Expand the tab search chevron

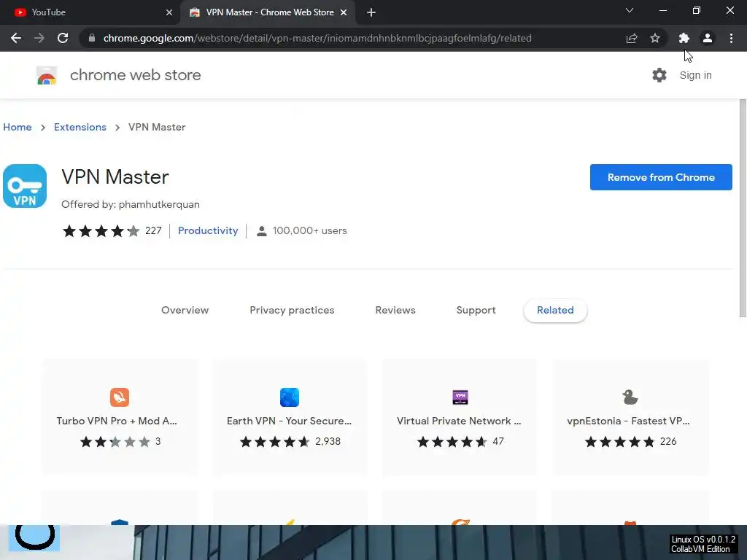click(630, 10)
